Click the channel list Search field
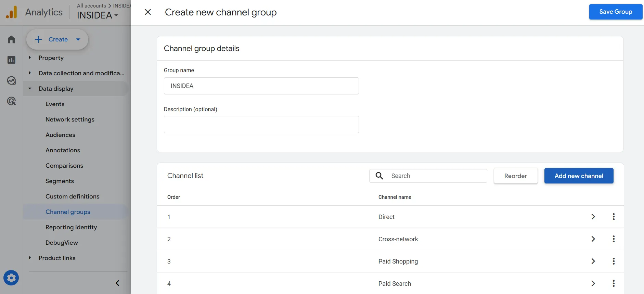 coord(428,176)
